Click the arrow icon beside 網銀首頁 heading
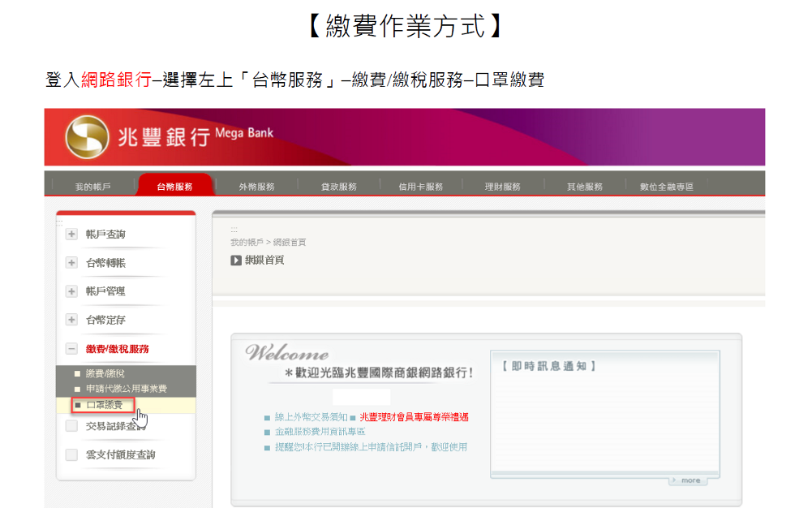The width and height of the screenshot is (812, 508). tap(236, 260)
